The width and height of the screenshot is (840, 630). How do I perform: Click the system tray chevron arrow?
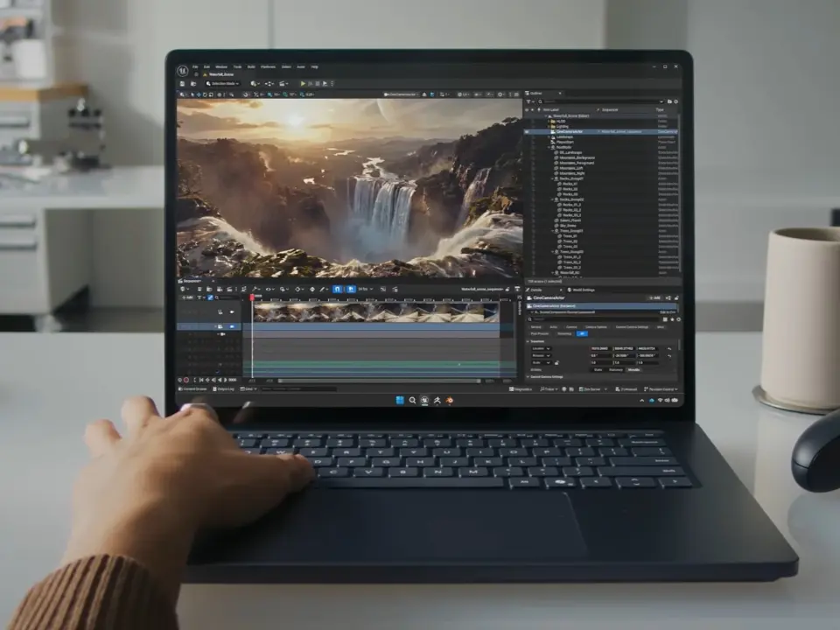(x=641, y=400)
